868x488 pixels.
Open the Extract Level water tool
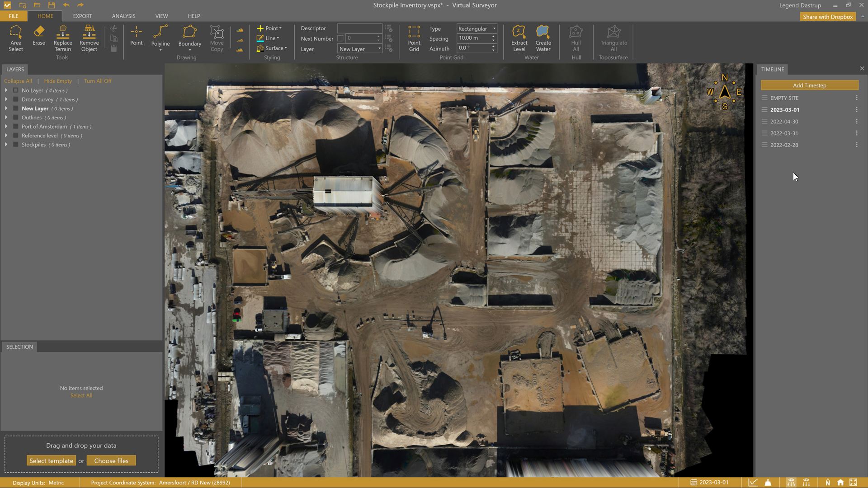[x=519, y=38]
